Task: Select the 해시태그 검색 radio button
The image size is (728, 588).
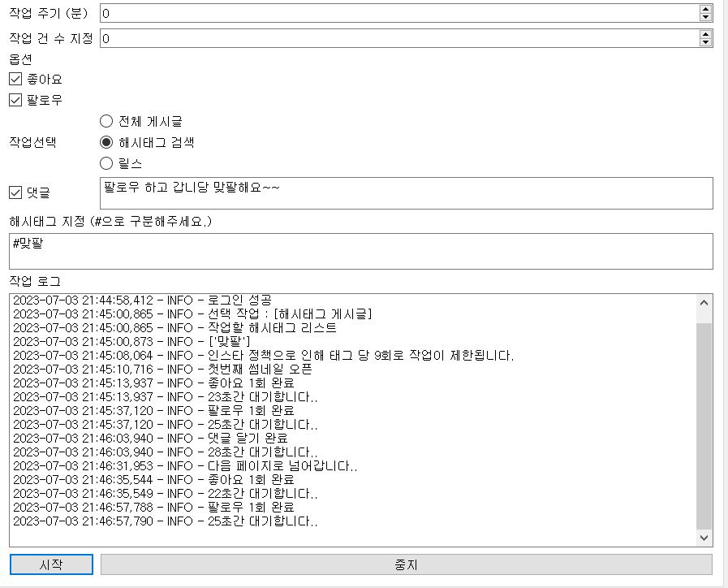Action: pos(106,142)
